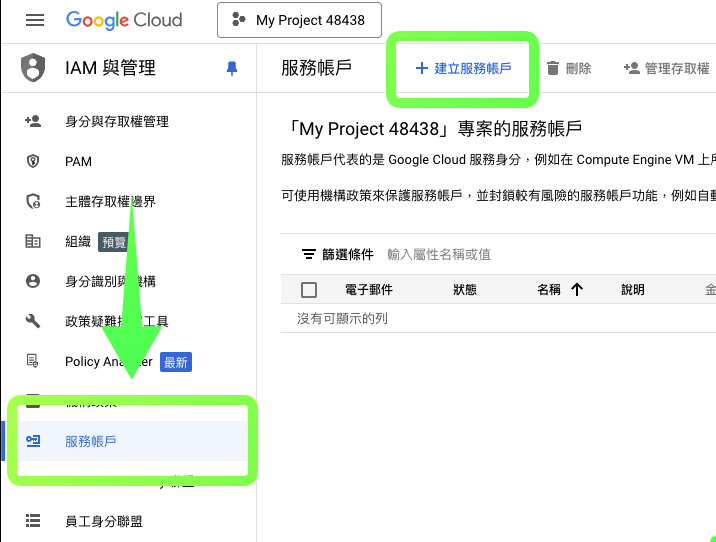Open Policy Analyzer in the sidebar

(x=108, y=362)
